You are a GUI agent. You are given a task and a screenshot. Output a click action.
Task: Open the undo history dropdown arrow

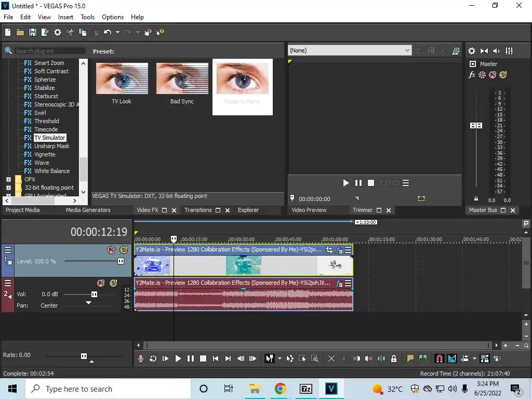coord(118,32)
